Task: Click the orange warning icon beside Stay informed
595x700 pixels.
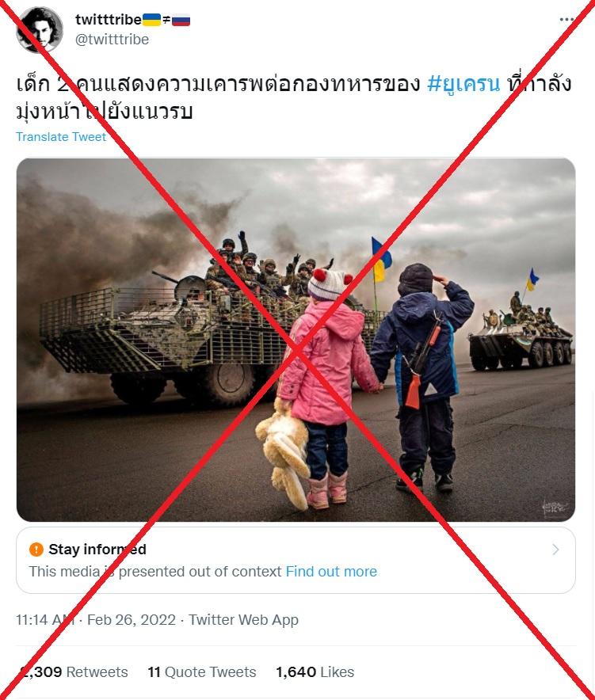Action: pyautogui.click(x=36, y=549)
